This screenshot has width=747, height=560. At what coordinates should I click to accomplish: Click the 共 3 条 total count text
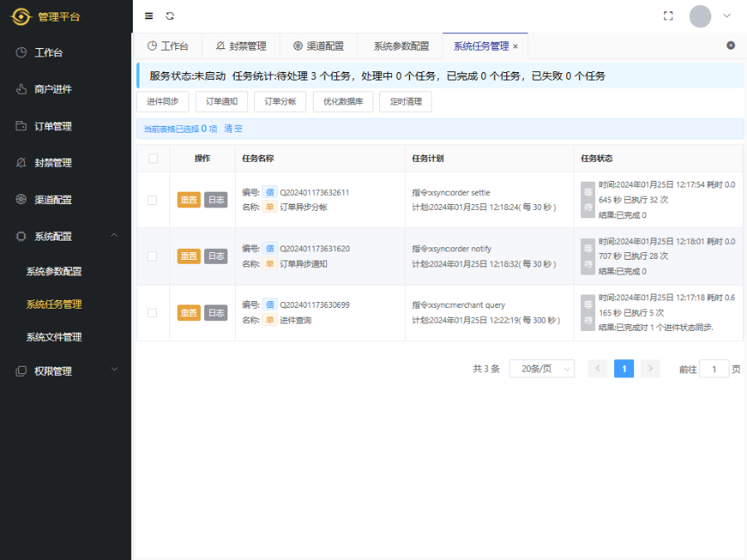tap(486, 369)
